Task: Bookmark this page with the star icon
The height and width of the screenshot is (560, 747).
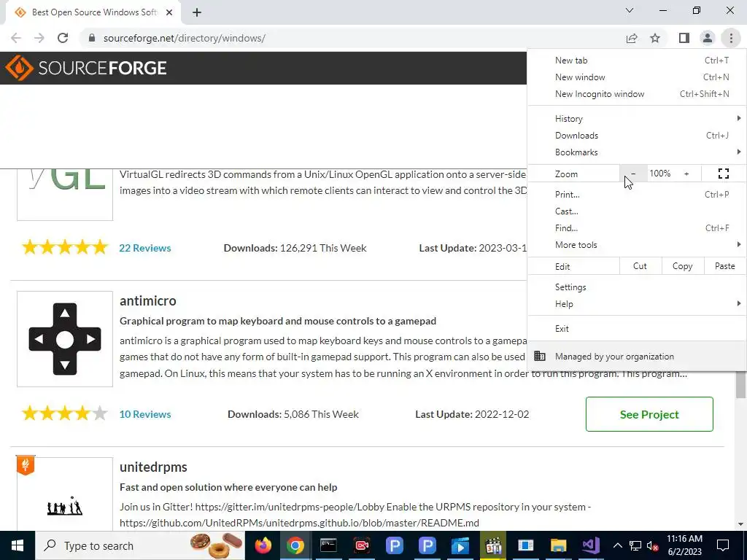Action: pyautogui.click(x=655, y=38)
